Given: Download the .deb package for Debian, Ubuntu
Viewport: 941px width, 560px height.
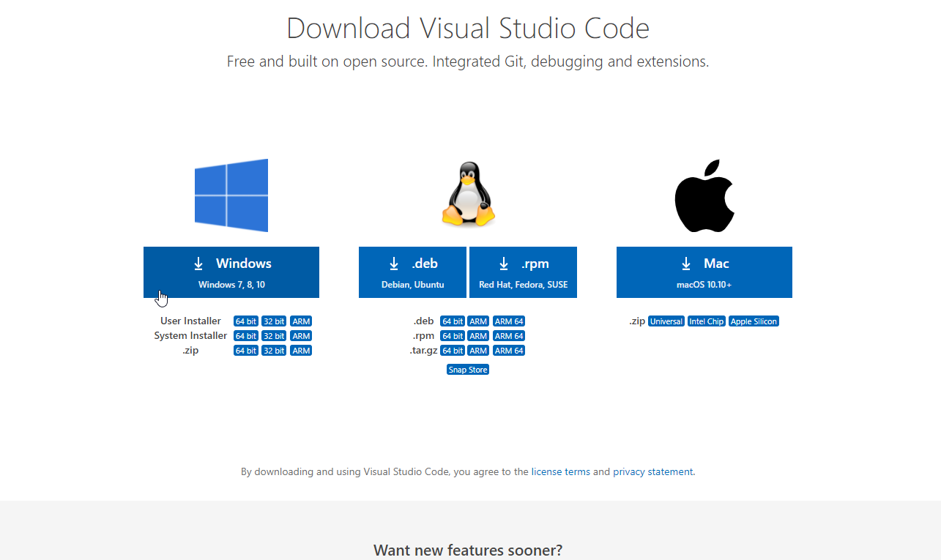Looking at the screenshot, I should pyautogui.click(x=412, y=272).
